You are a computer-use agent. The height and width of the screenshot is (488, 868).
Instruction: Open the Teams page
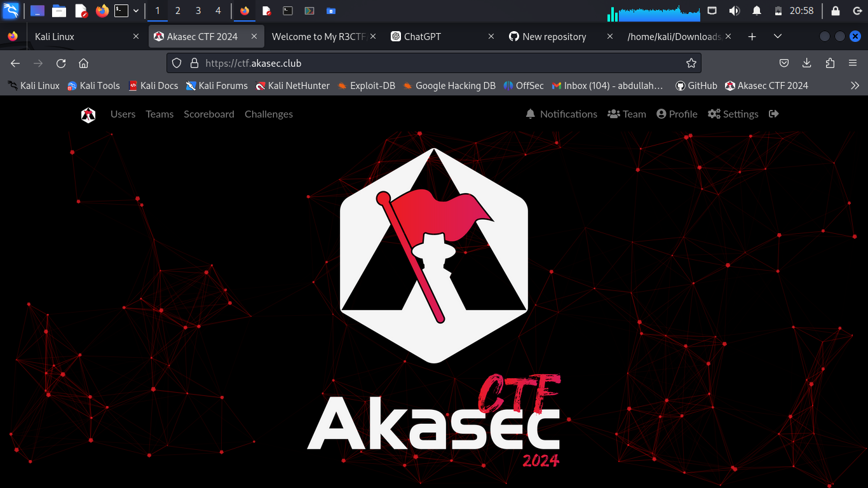click(159, 114)
